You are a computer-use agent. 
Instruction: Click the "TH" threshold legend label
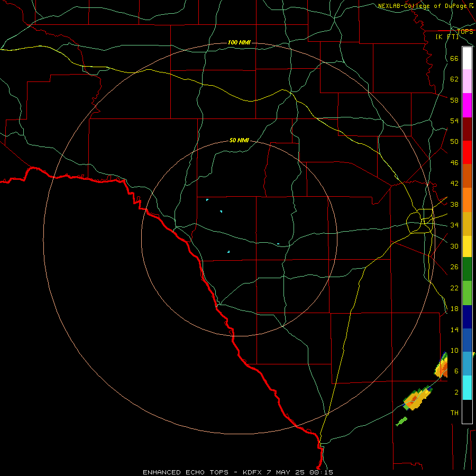(x=454, y=413)
